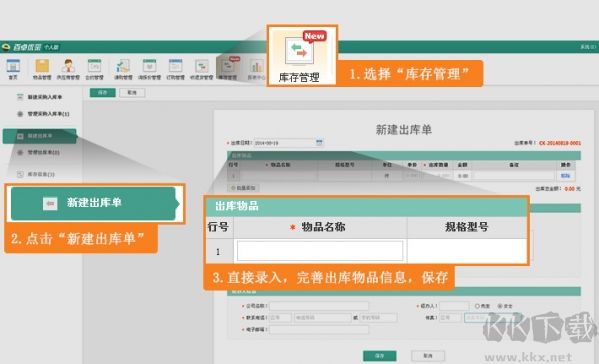The width and height of the screenshot is (599, 364).
Task: Click the 个人版 edition label in title bar
Action: point(51,47)
